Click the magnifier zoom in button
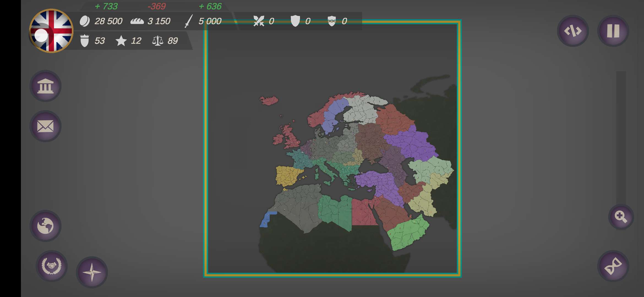This screenshot has height=297, width=644. coord(621,217)
